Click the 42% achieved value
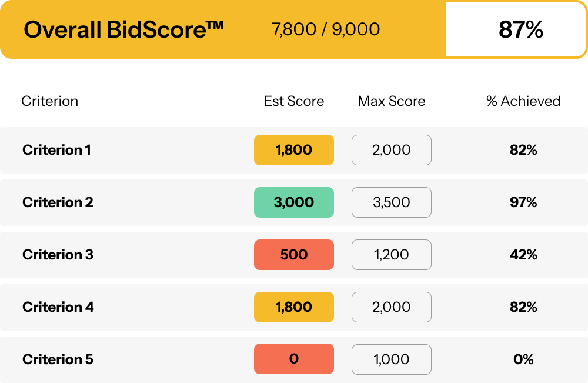Viewport: 588px width, 383px height. pos(523,255)
